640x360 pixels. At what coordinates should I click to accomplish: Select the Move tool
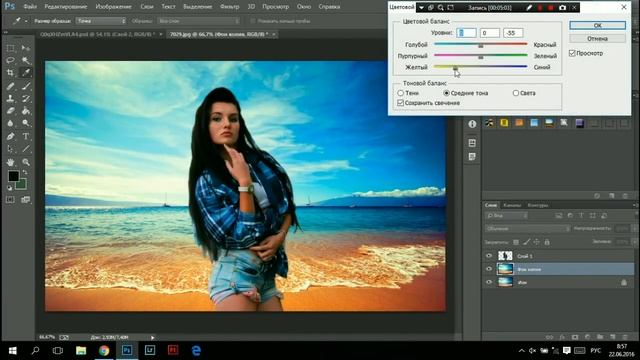coord(26,48)
